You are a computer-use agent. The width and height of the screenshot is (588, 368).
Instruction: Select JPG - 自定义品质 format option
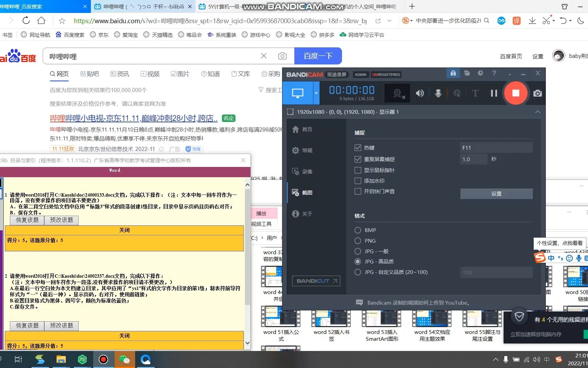[358, 272]
